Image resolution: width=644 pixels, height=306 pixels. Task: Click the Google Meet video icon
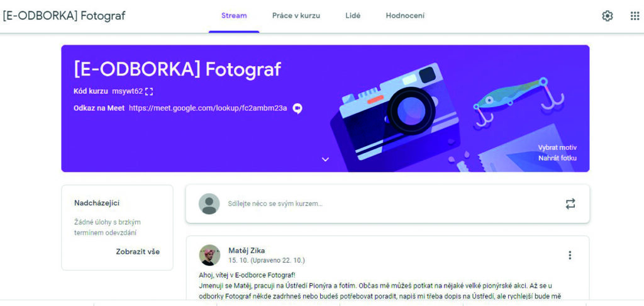(x=297, y=108)
